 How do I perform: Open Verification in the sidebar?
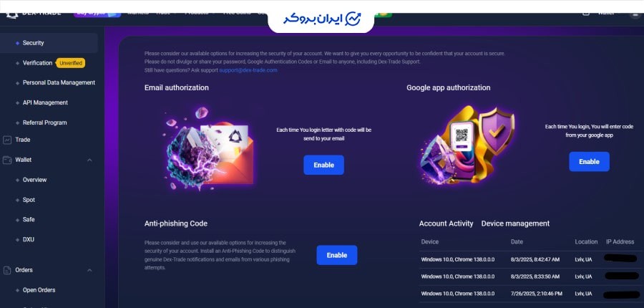coord(37,63)
